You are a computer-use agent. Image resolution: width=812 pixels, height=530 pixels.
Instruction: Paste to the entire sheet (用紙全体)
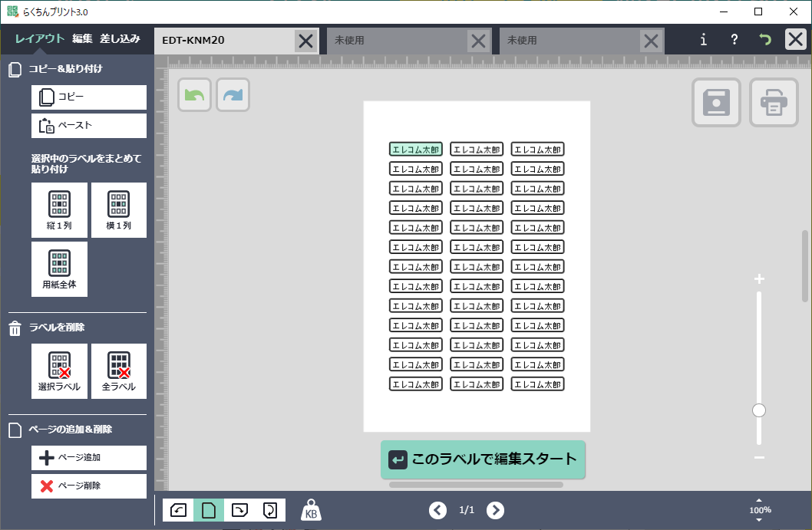[59, 269]
